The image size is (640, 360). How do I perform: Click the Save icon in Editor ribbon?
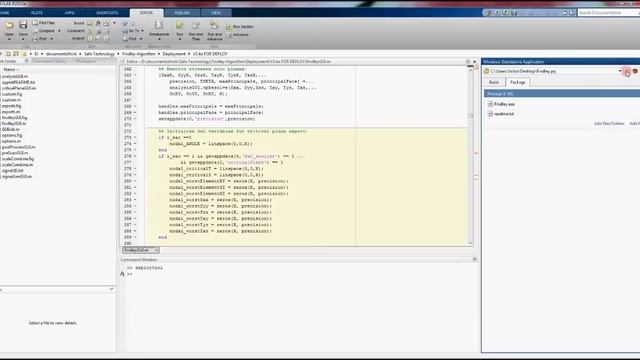pyautogui.click(x=23, y=25)
